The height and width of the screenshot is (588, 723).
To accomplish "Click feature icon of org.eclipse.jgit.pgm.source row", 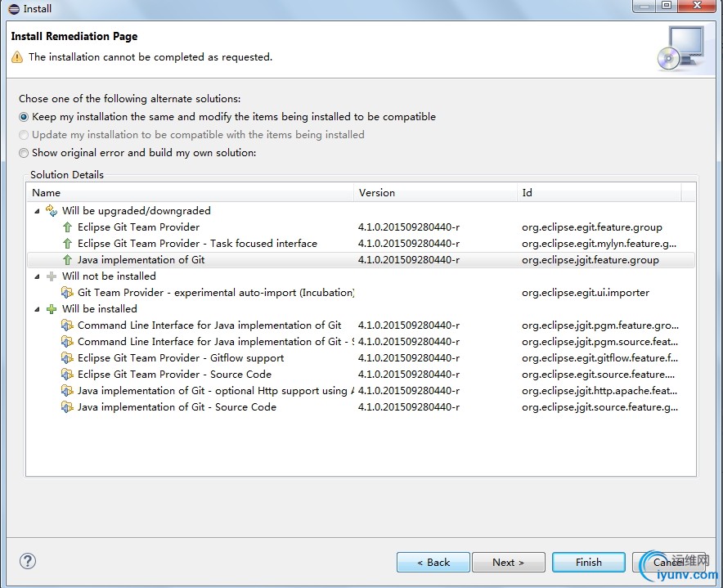I will point(67,342).
